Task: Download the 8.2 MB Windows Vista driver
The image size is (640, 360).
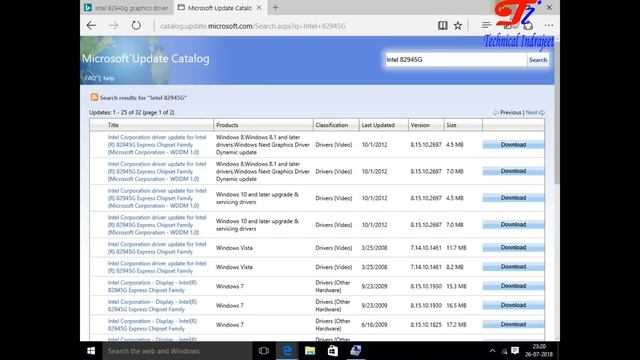Action: [513, 267]
